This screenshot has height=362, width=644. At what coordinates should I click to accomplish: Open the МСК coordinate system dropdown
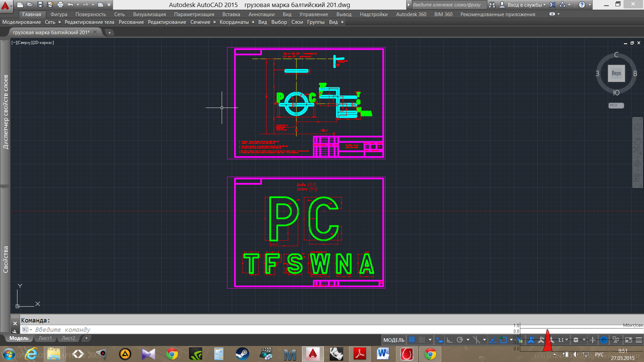(616, 105)
